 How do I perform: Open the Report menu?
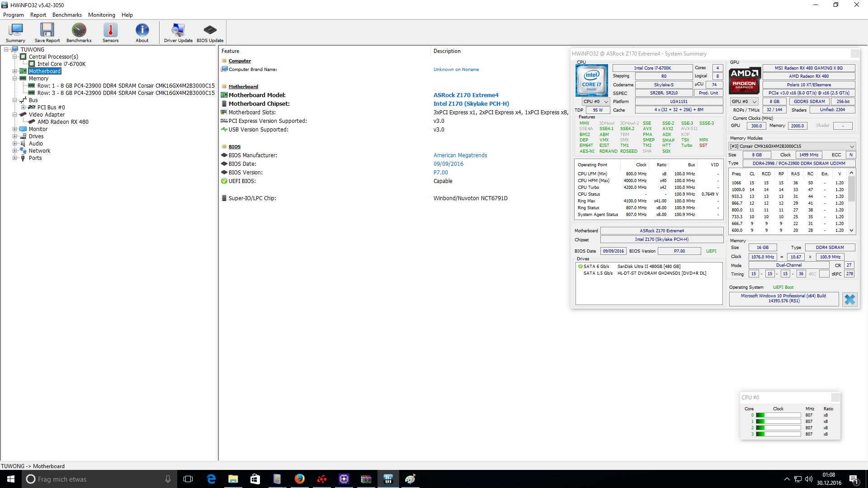point(38,15)
